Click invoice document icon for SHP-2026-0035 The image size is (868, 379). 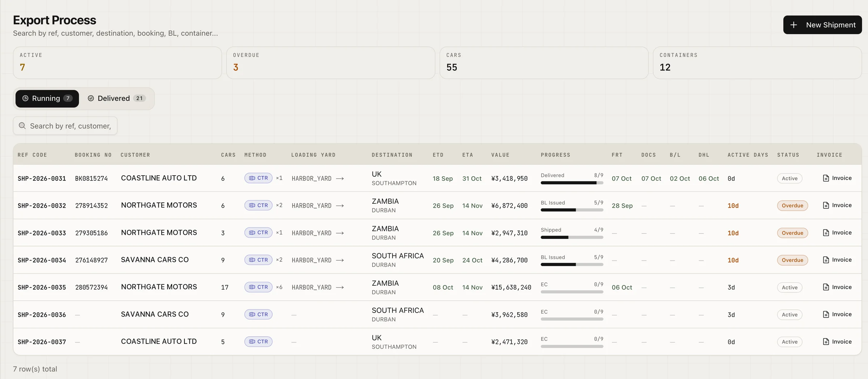coord(826,287)
